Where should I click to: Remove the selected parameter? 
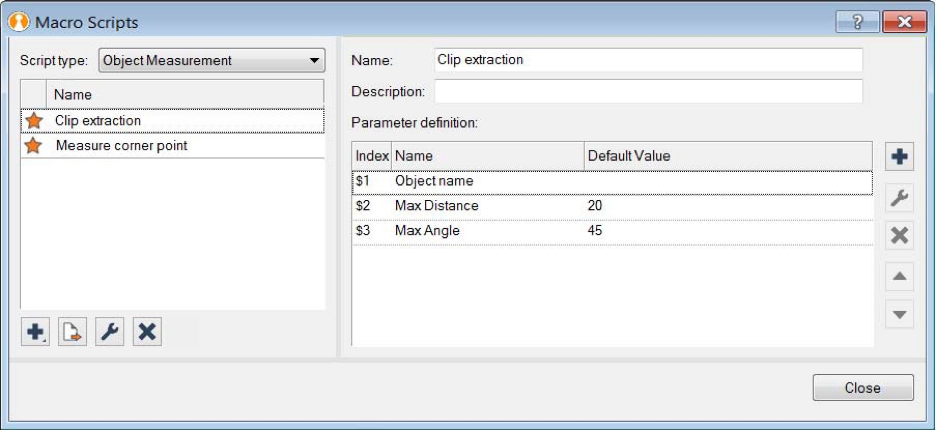coord(899,236)
